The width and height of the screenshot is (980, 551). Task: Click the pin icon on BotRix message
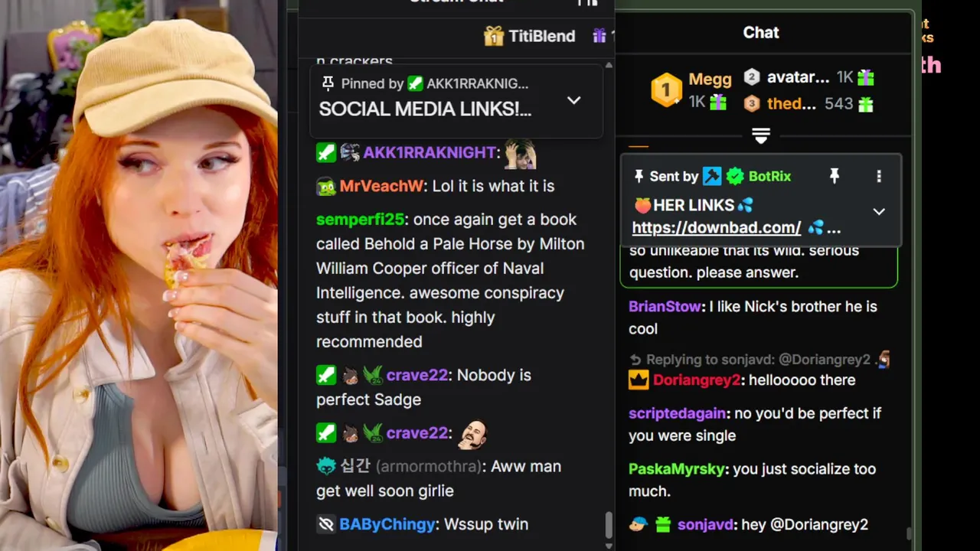click(x=835, y=176)
